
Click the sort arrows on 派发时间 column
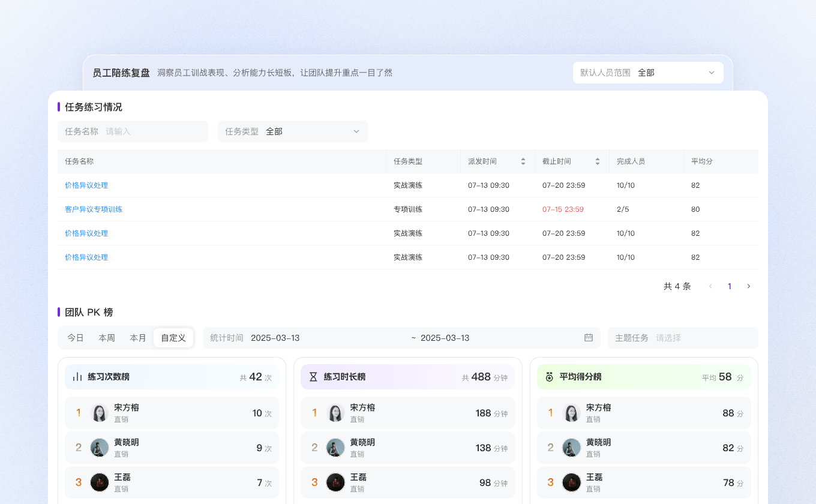click(523, 161)
